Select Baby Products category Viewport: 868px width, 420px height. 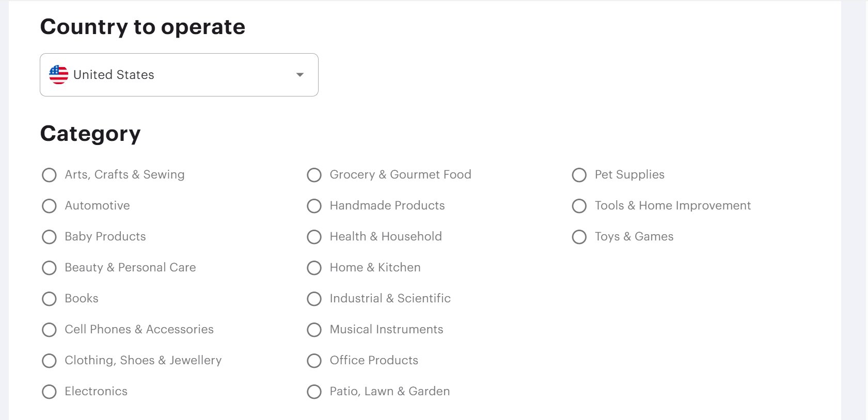click(x=49, y=237)
